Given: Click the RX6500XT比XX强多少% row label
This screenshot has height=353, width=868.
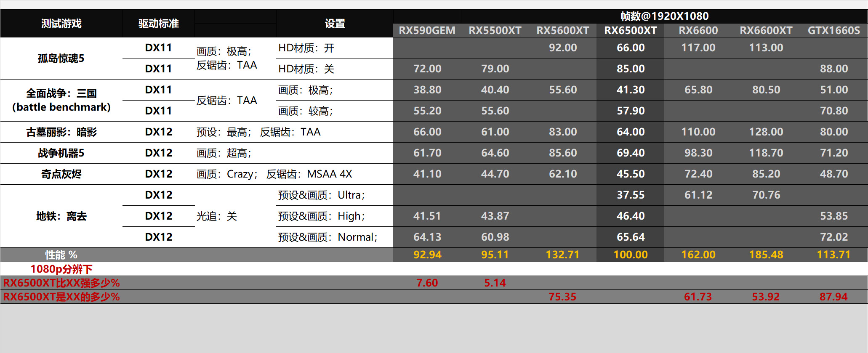Looking at the screenshot, I should pyautogui.click(x=61, y=283).
